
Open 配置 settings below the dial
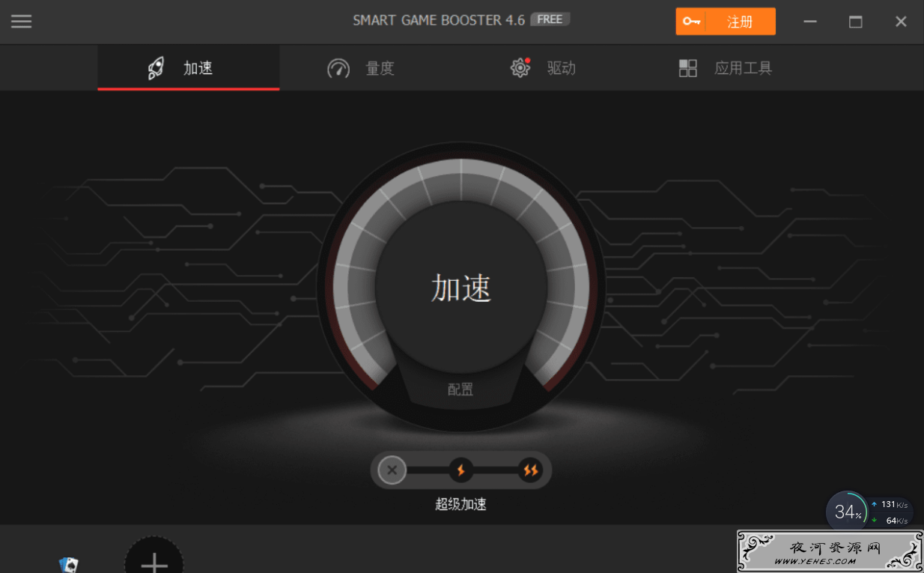tap(461, 389)
